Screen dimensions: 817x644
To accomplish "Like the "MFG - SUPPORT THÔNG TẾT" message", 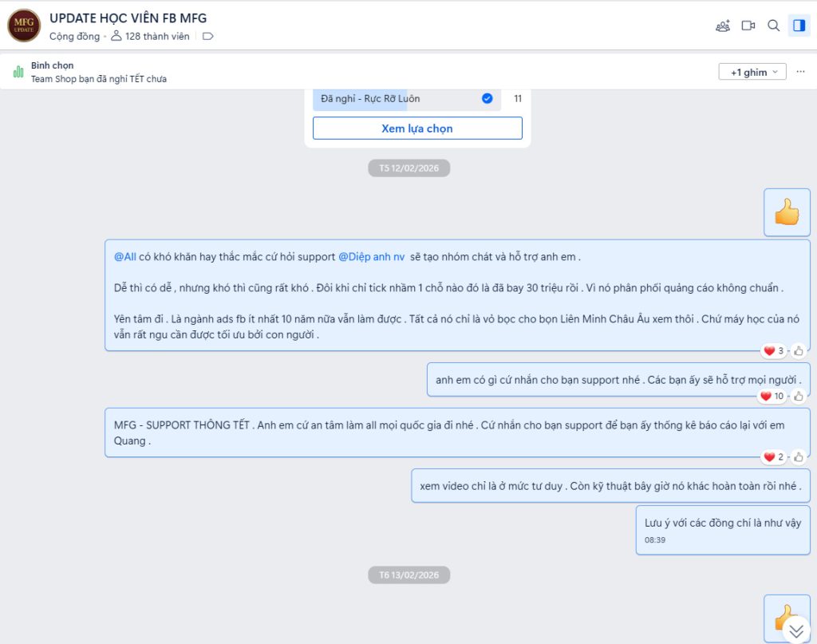I will tap(798, 457).
